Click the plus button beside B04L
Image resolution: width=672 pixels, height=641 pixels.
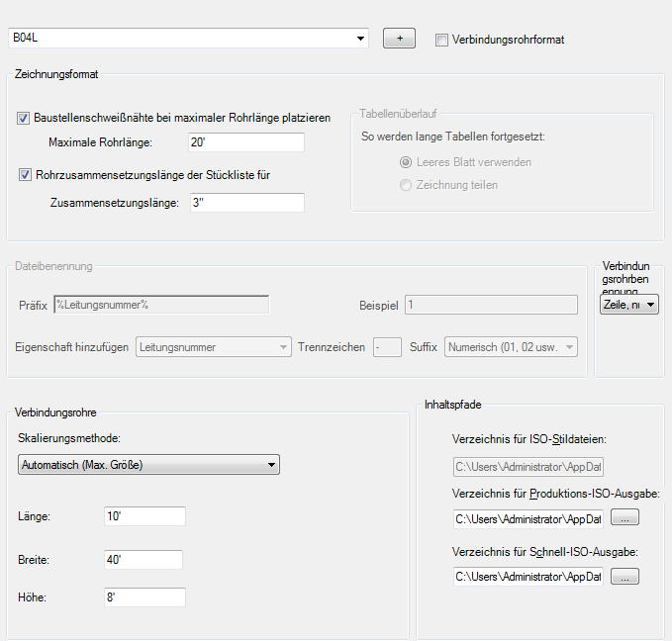coord(399,39)
